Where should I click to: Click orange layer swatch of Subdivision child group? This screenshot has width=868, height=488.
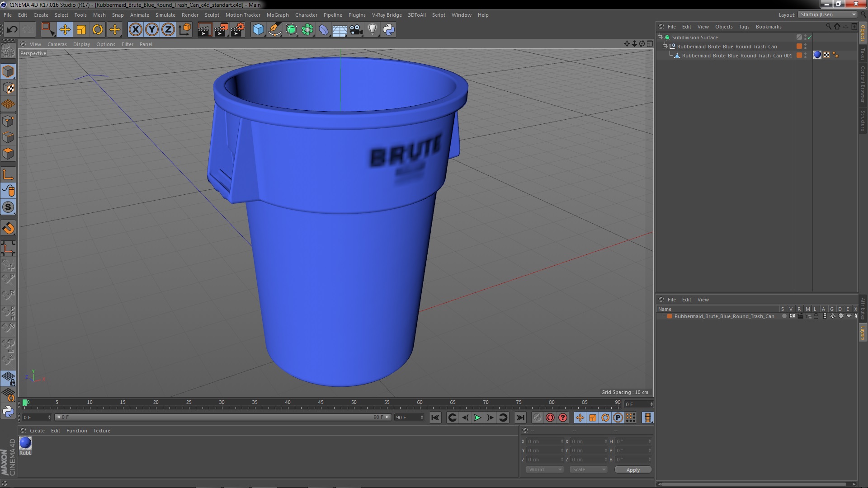click(799, 46)
